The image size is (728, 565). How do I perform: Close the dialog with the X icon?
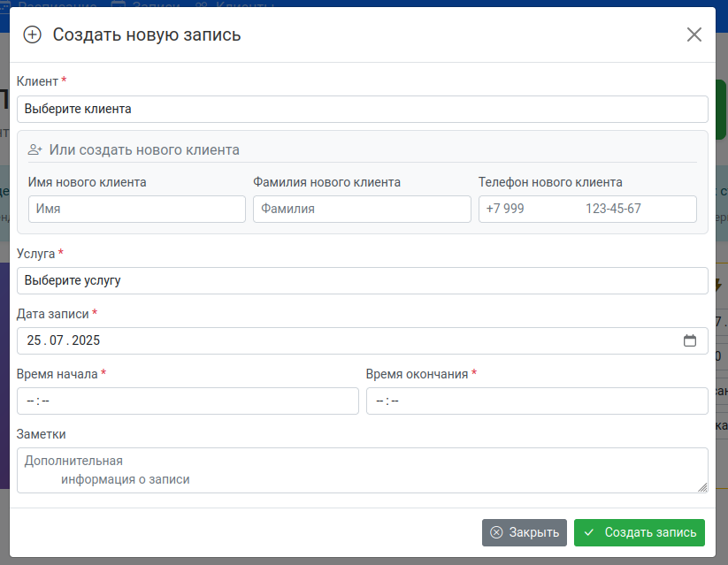(x=694, y=34)
